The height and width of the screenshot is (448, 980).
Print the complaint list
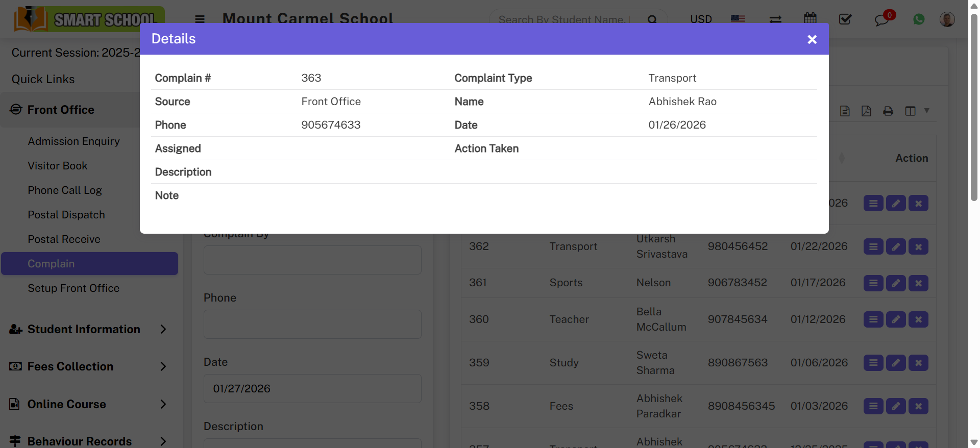coord(888,111)
